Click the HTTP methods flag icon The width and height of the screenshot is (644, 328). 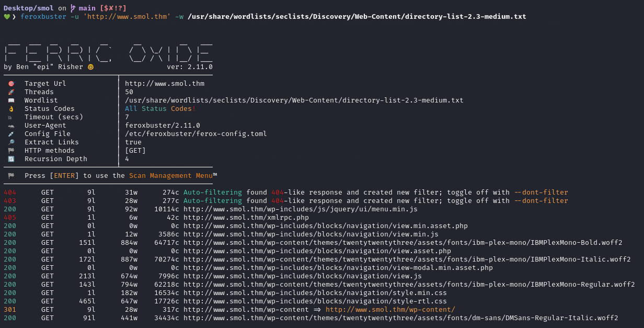[x=11, y=151]
